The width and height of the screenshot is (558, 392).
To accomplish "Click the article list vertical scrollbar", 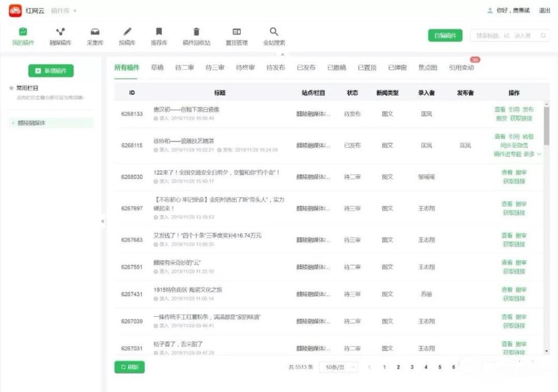I will click(546, 125).
